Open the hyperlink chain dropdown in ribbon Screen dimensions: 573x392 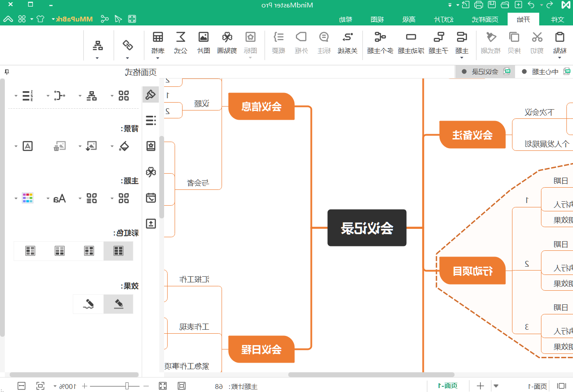[x=128, y=57]
